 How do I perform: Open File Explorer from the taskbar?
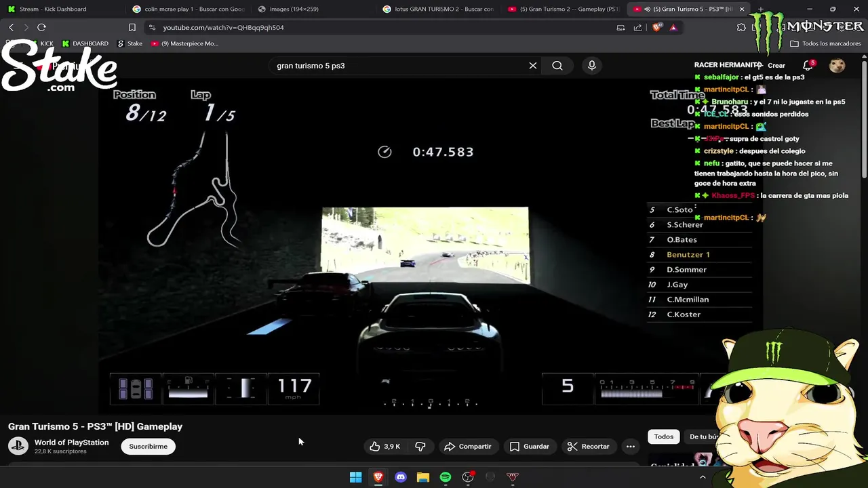point(423,477)
